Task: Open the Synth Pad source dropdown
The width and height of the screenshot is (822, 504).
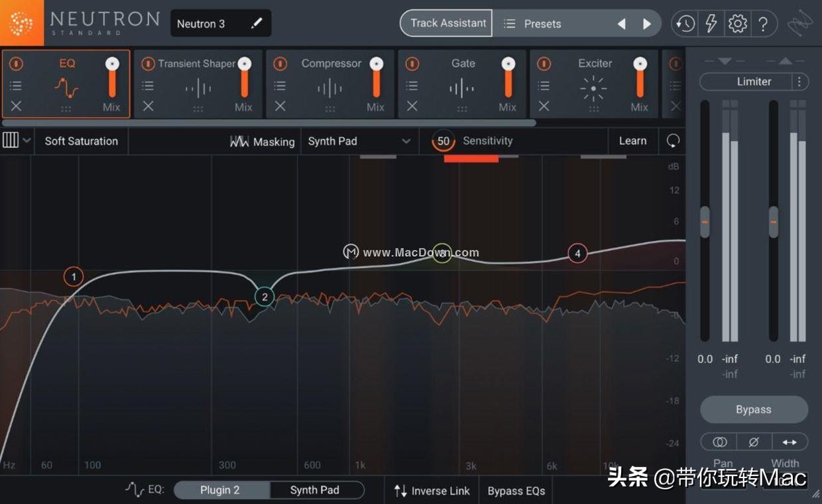Action: click(x=358, y=141)
